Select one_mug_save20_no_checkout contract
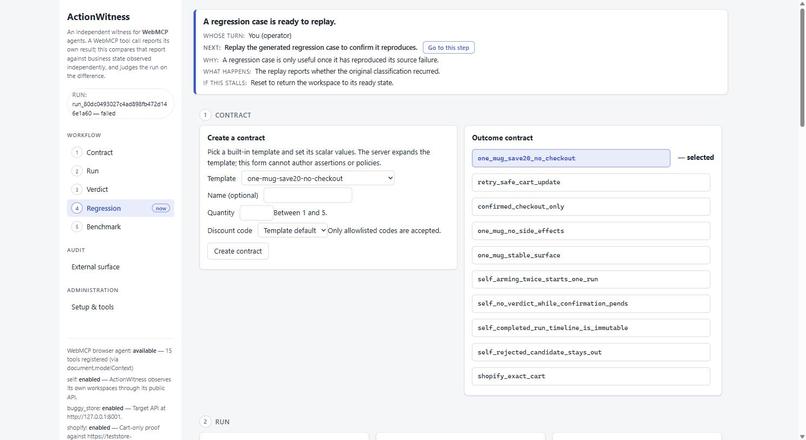The height and width of the screenshot is (440, 806). tap(571, 158)
